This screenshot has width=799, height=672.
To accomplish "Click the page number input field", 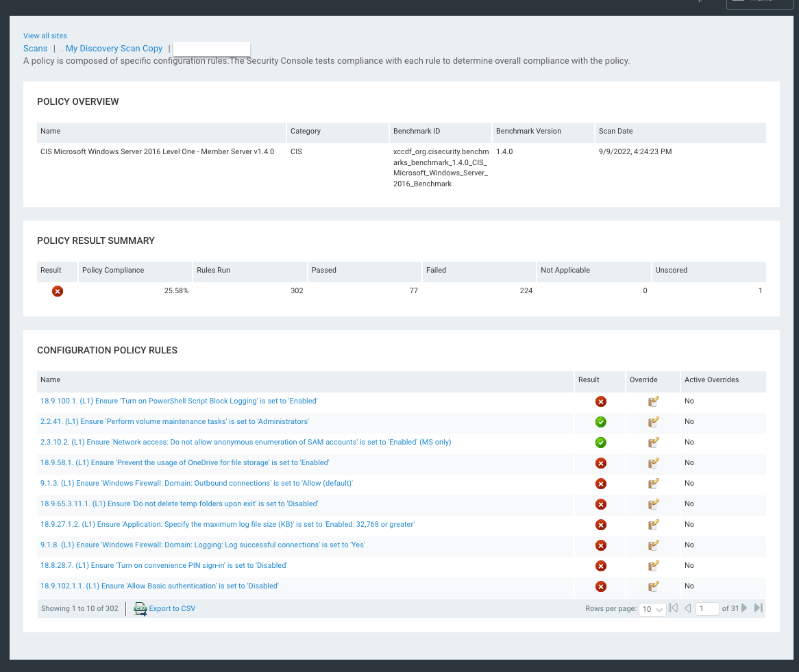I will (707, 608).
